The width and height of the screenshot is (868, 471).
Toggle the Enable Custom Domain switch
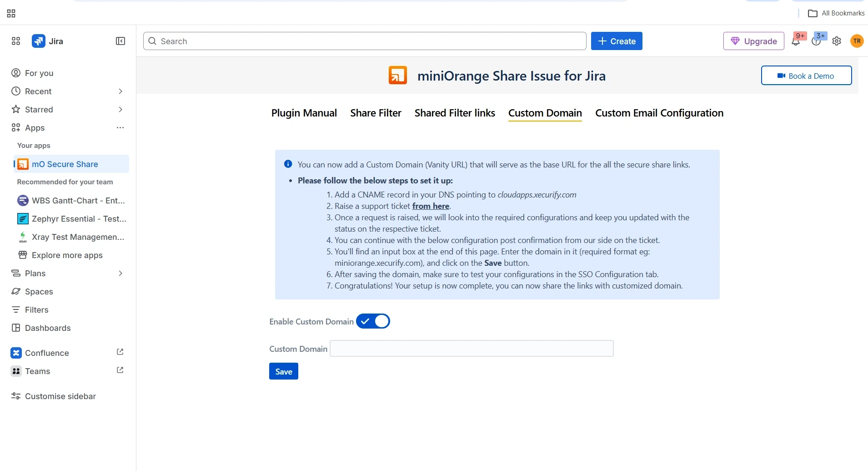coord(373,321)
